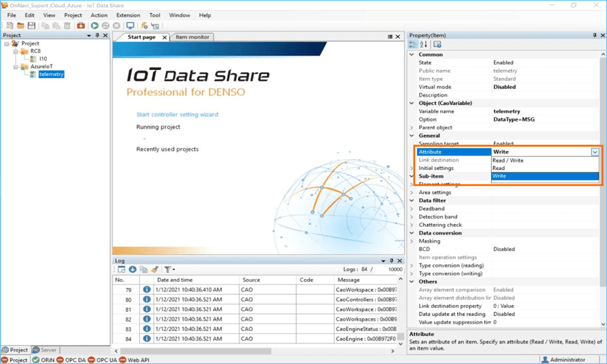Click Start controller setting wizard link
Image resolution: width=607 pixels, height=364 pixels.
[178, 114]
